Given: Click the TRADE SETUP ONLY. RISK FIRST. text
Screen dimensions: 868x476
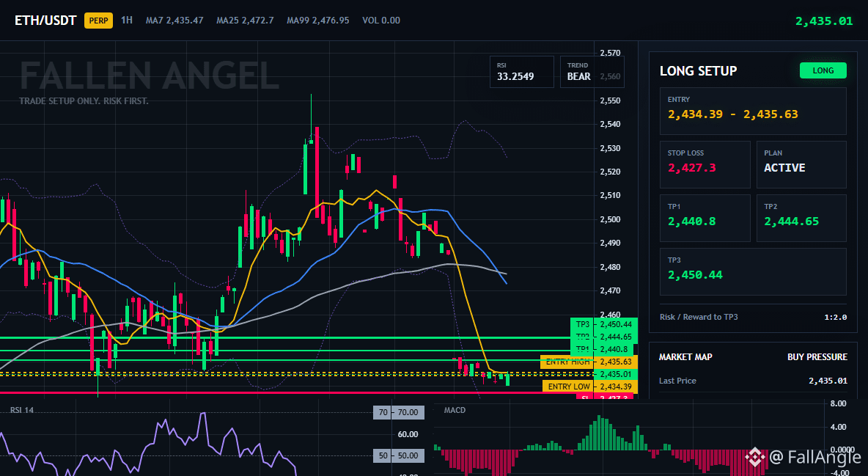Looking at the screenshot, I should click(84, 101).
